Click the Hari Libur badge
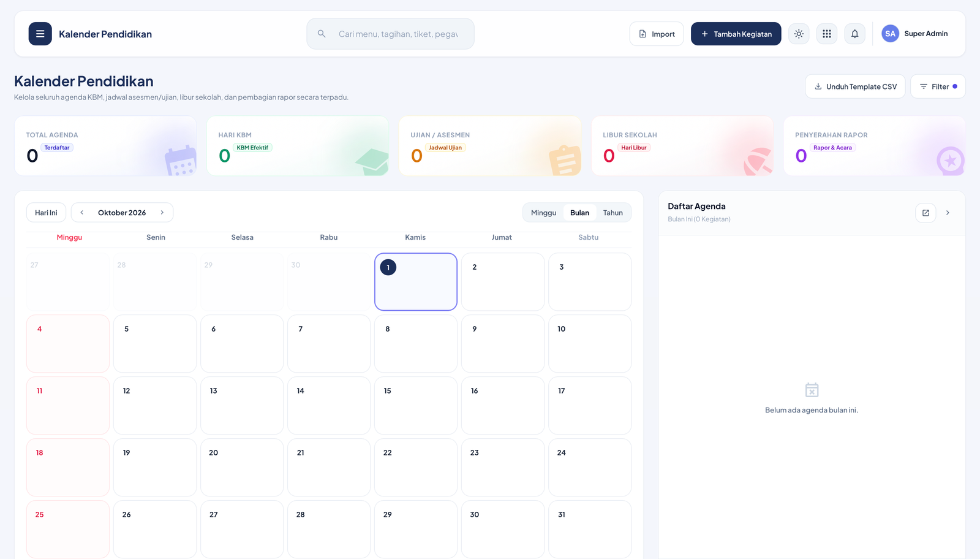The width and height of the screenshot is (980, 559). (x=634, y=148)
